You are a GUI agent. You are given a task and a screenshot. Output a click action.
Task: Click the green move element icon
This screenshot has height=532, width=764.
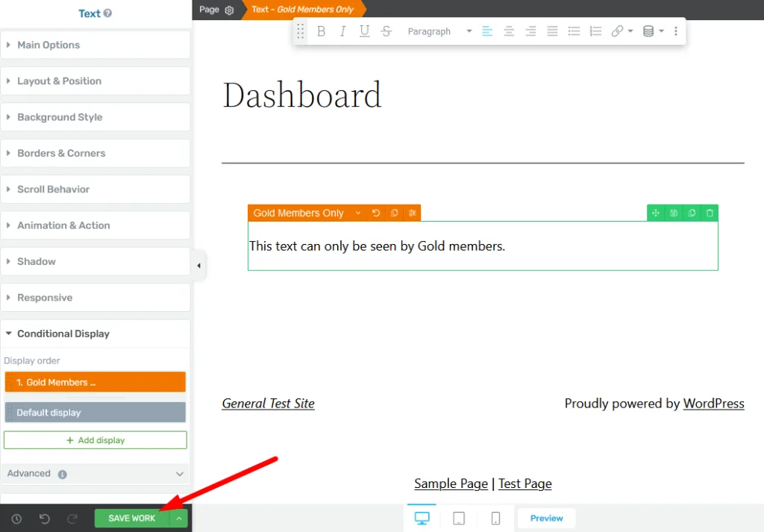pos(656,213)
